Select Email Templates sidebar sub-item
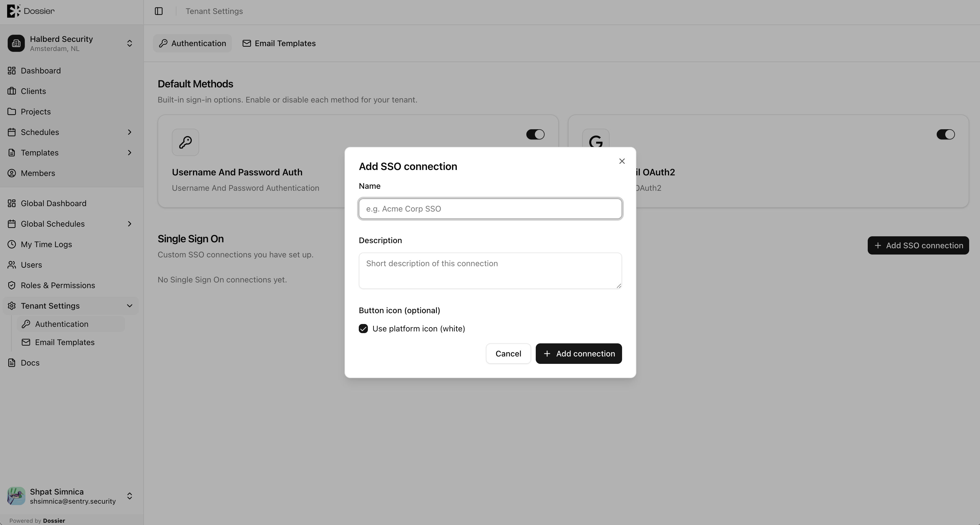This screenshot has height=525, width=980. (71, 343)
